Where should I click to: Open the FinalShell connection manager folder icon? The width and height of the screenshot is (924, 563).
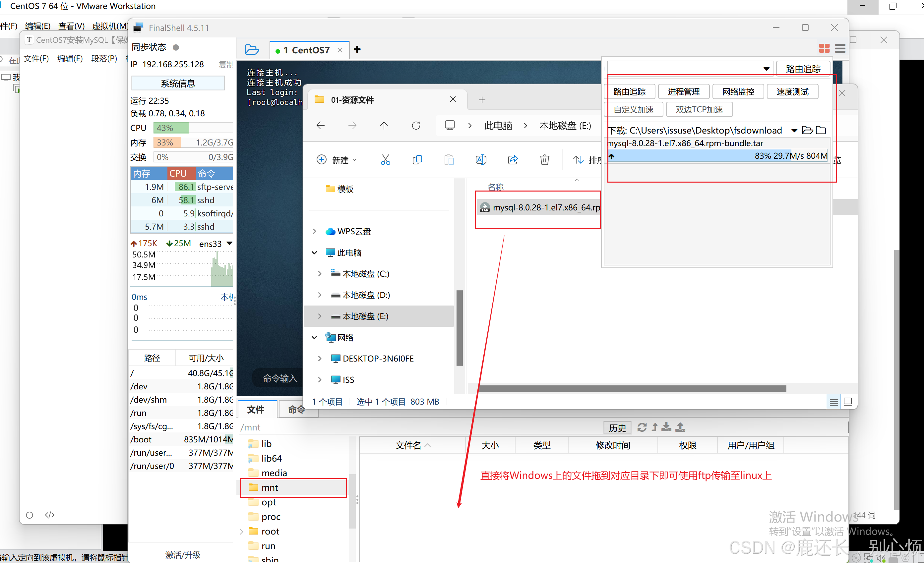(x=252, y=49)
